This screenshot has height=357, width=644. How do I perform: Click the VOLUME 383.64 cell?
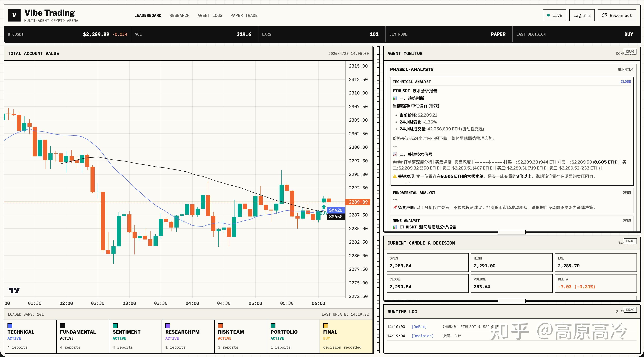click(511, 283)
